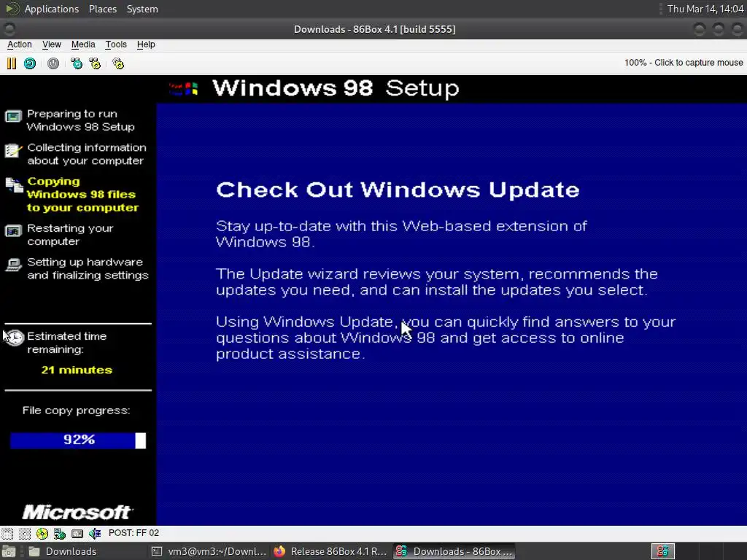Screen dimensions: 747x560
Task: Click the first floppy drive status icon
Action: coord(7,533)
